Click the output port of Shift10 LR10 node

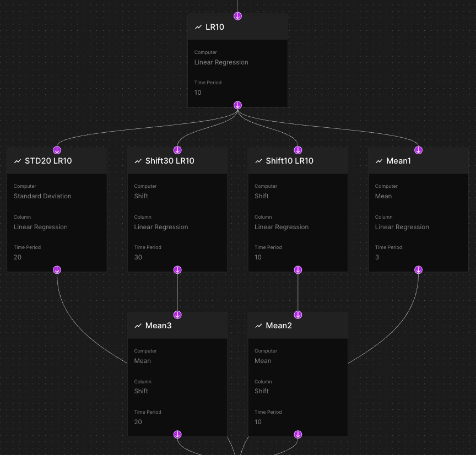pyautogui.click(x=298, y=270)
